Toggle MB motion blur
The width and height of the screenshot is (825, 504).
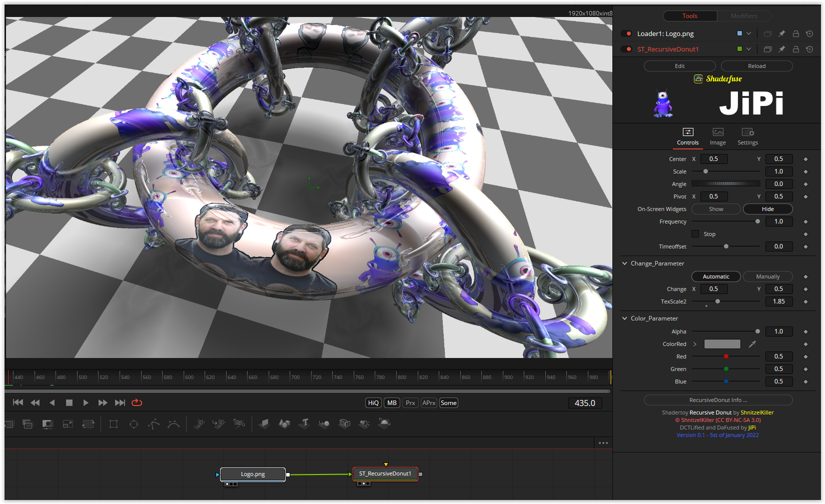(x=392, y=403)
